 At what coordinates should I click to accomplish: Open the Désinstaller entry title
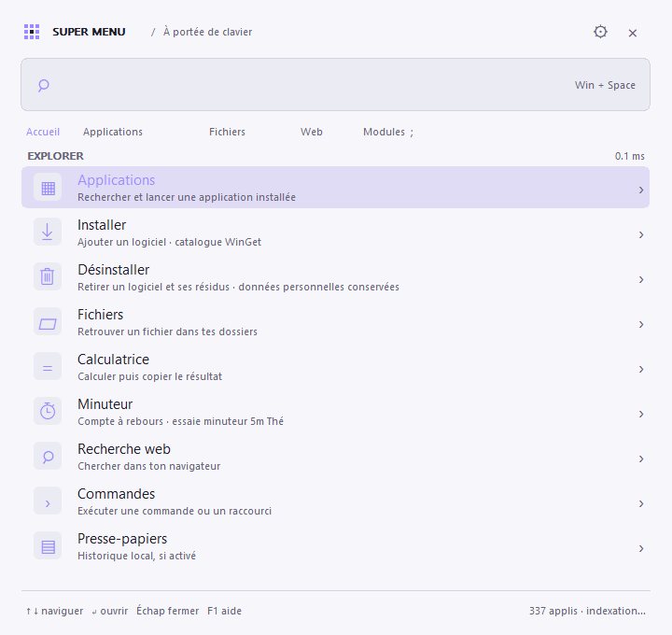[114, 270]
